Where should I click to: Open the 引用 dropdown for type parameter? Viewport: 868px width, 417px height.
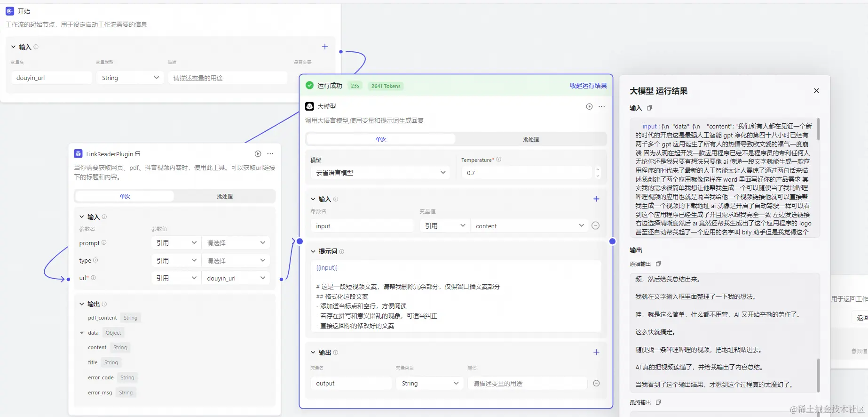point(176,261)
